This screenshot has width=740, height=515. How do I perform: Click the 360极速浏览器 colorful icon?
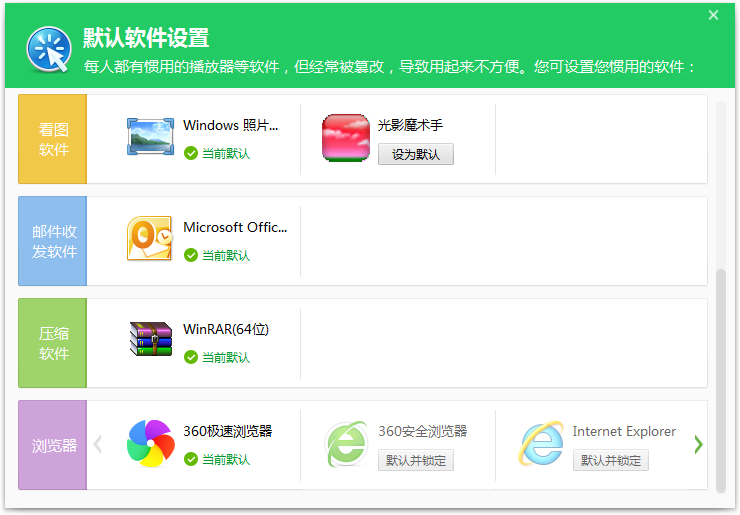click(151, 443)
